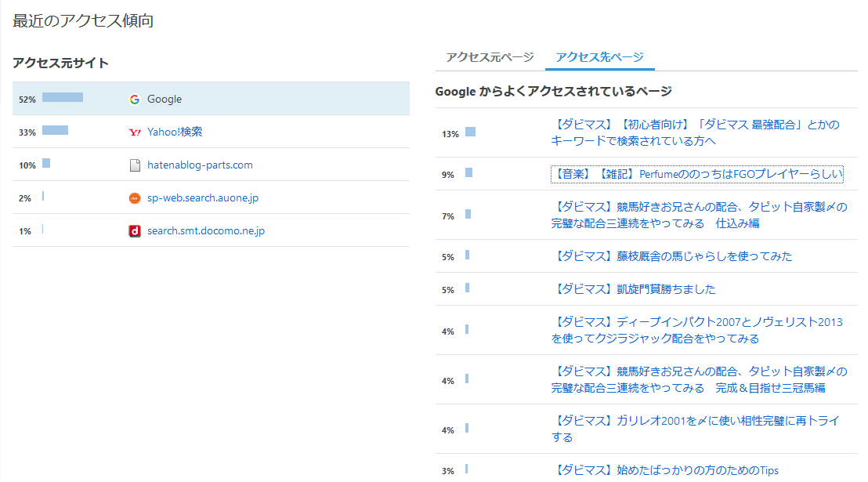The height and width of the screenshot is (482, 868).
Task: Click the Google からよくアクセスされているページ heading
Action: click(554, 92)
